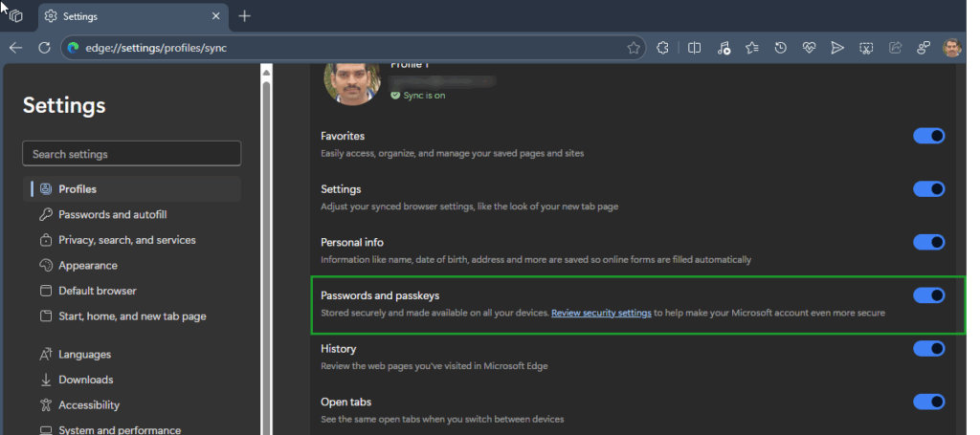This screenshot has height=435, width=980.
Task: Toggle History sync switch
Action: [x=928, y=349]
